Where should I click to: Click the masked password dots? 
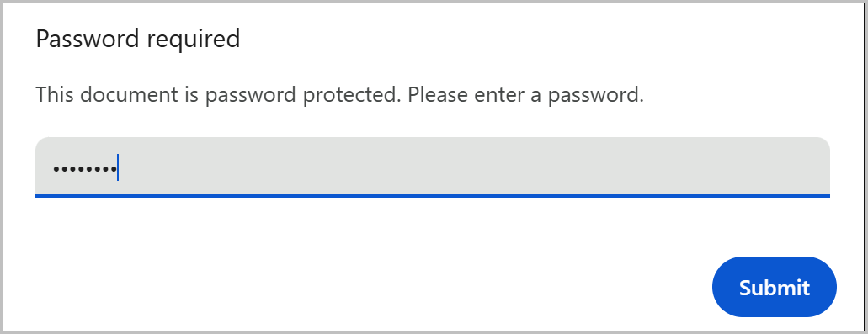(x=85, y=169)
